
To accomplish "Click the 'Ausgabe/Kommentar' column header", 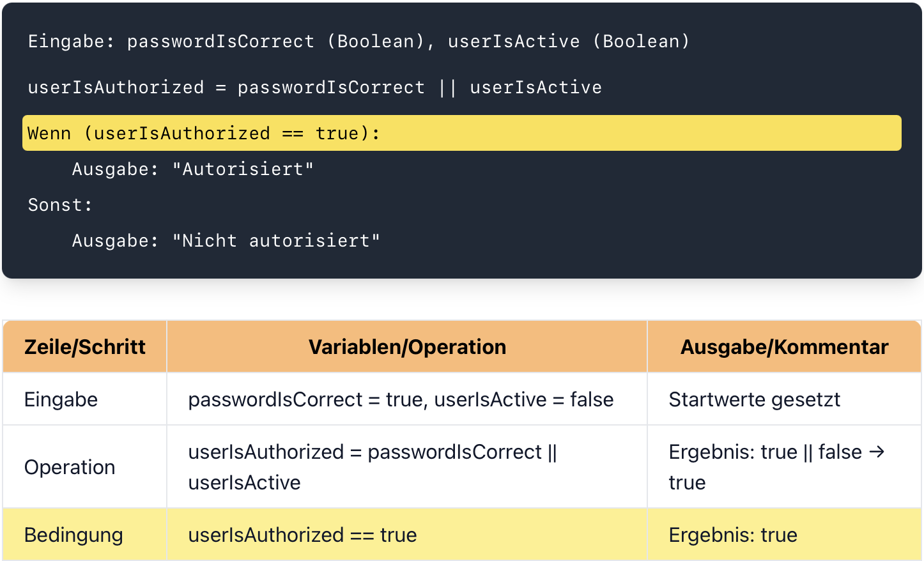I will [x=784, y=346].
